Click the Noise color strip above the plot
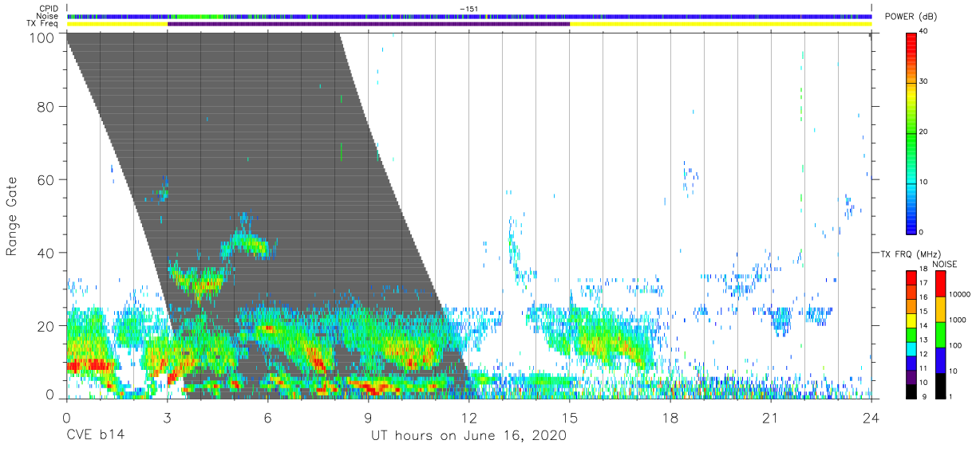The width and height of the screenshot is (980, 452). [x=469, y=16]
